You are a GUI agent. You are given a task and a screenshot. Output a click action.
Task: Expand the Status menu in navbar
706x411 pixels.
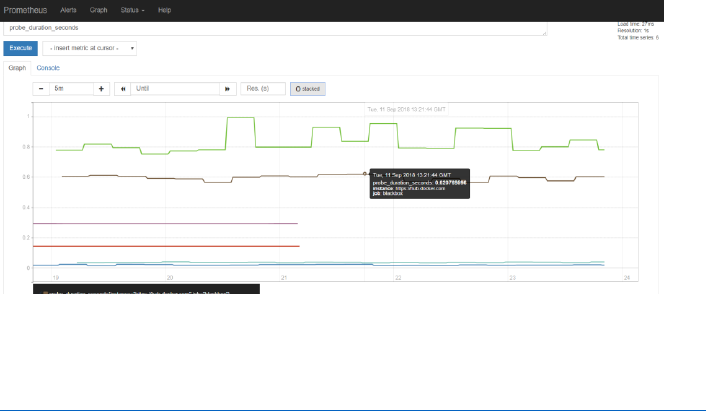[x=132, y=10]
